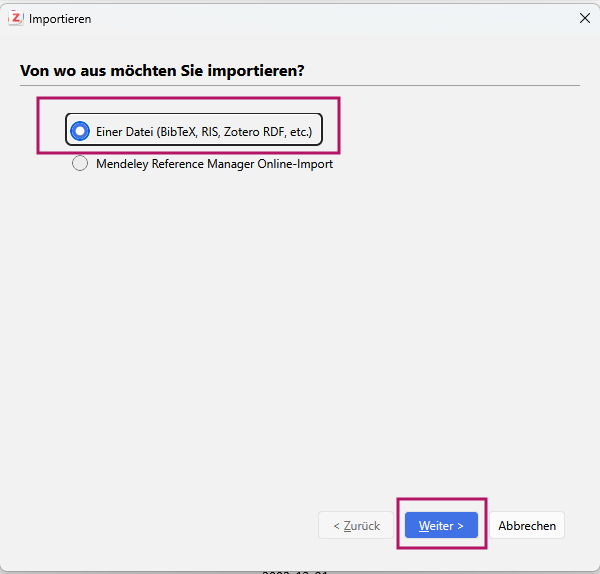Go back with the < Zurück button
Image resolution: width=600 pixels, height=574 pixels.
click(x=356, y=525)
